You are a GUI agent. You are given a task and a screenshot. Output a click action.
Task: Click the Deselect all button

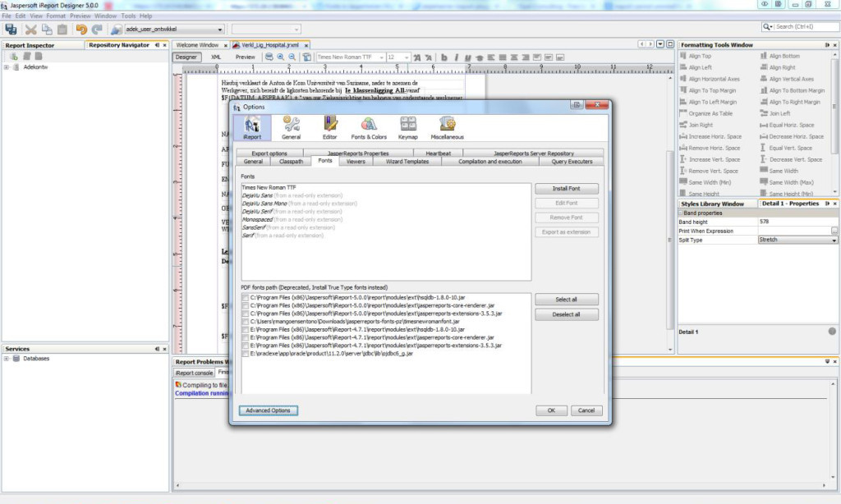[x=567, y=314]
